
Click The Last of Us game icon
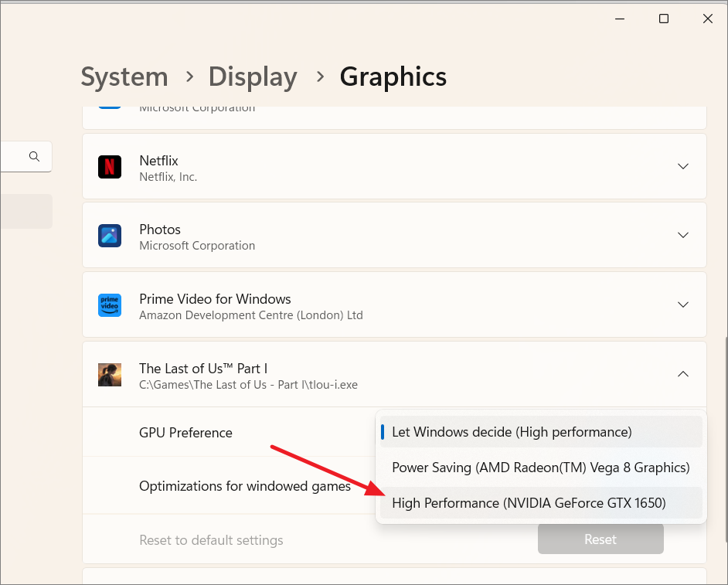click(x=110, y=375)
